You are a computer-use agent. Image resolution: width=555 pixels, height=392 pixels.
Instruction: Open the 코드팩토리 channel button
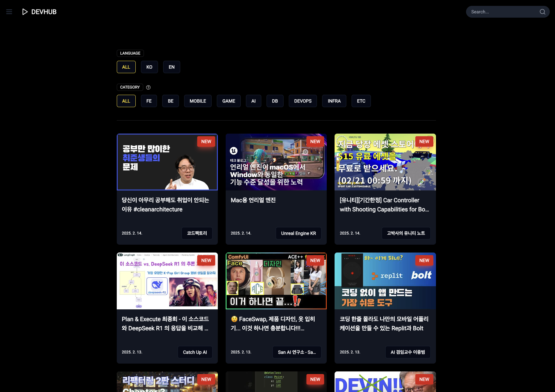197,233
